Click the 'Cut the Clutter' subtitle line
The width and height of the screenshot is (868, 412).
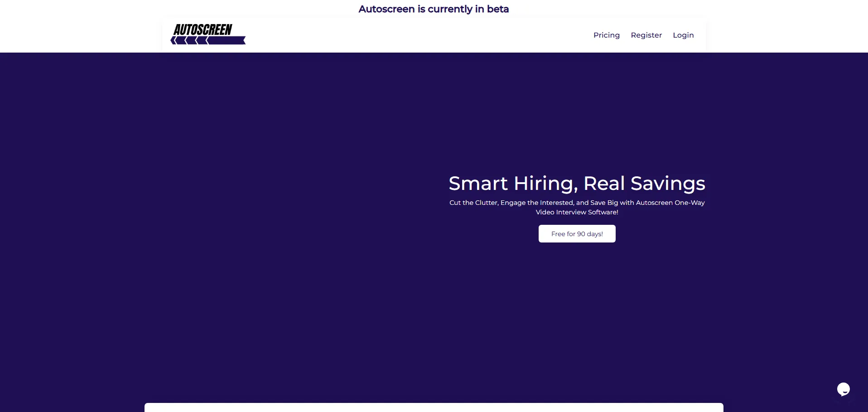tap(577, 203)
